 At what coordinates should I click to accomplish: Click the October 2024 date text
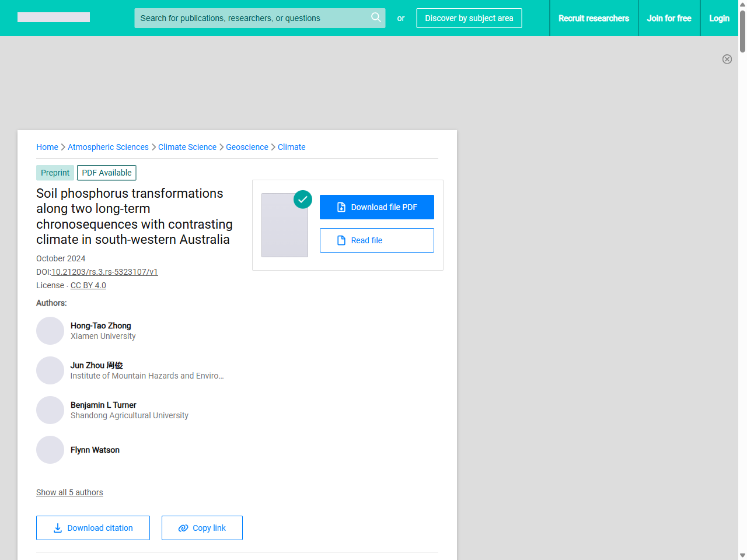pos(61,258)
